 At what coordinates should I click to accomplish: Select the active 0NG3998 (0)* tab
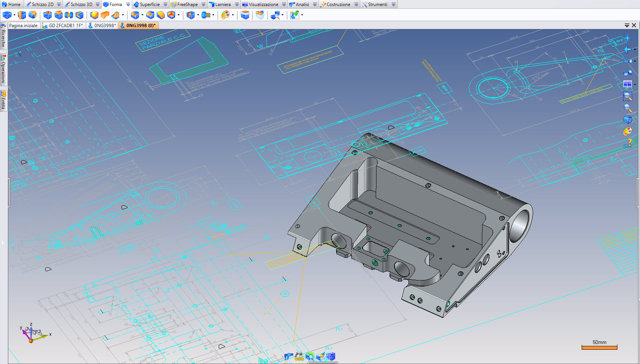click(138, 26)
